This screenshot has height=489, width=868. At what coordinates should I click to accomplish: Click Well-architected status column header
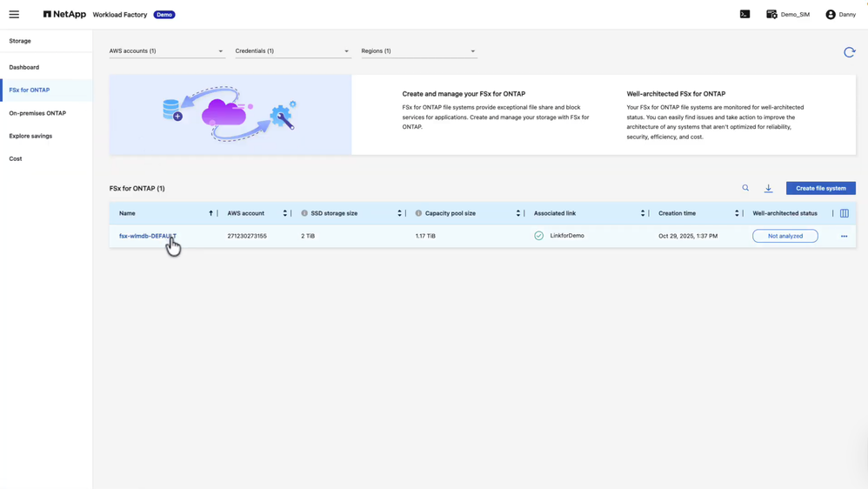[785, 213]
